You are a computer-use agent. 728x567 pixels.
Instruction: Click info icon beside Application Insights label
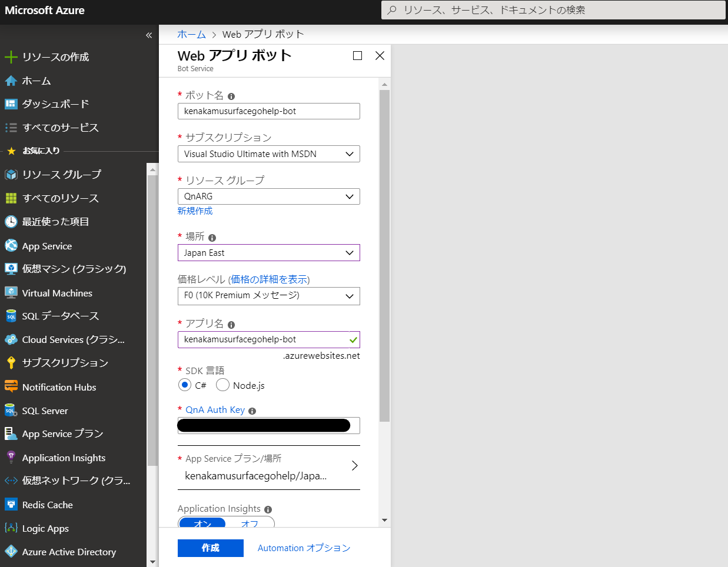point(268,510)
